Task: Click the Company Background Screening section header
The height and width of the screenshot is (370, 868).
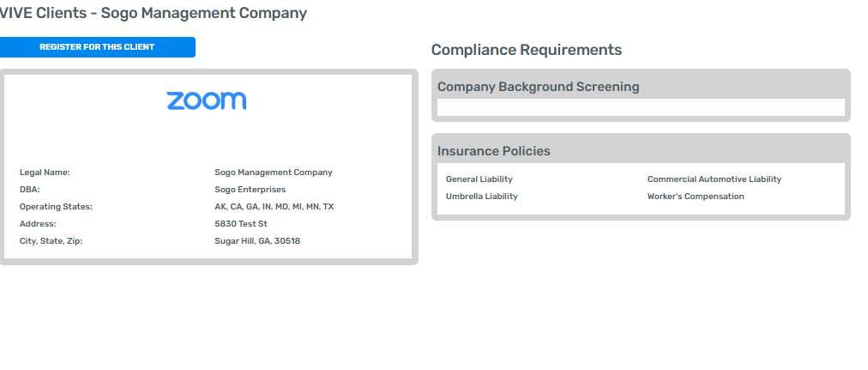Action: 538,87
